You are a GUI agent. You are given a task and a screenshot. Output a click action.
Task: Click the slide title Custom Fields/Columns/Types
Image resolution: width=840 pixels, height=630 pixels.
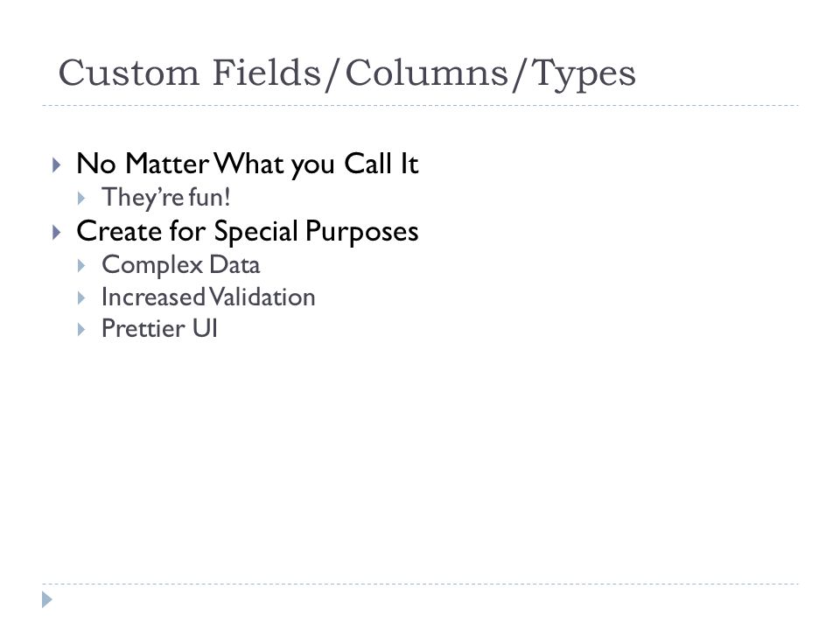[x=346, y=73]
